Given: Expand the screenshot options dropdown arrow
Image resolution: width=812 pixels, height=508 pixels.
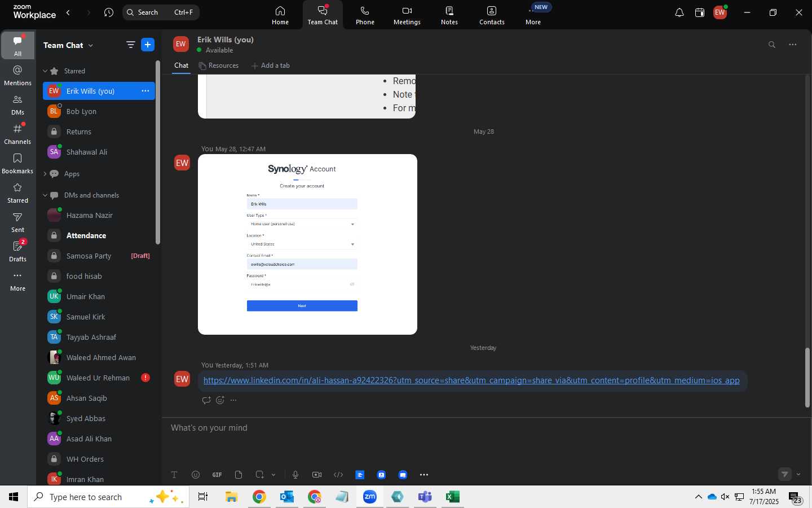Looking at the screenshot, I should [273, 475].
